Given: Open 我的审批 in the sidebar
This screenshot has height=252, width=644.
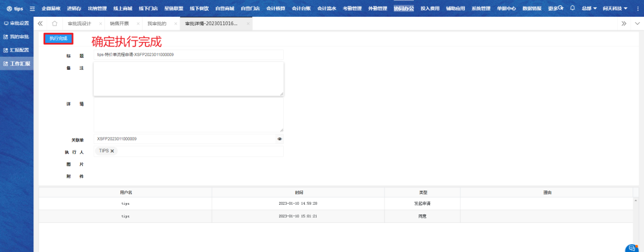Looking at the screenshot, I should pos(17,36).
